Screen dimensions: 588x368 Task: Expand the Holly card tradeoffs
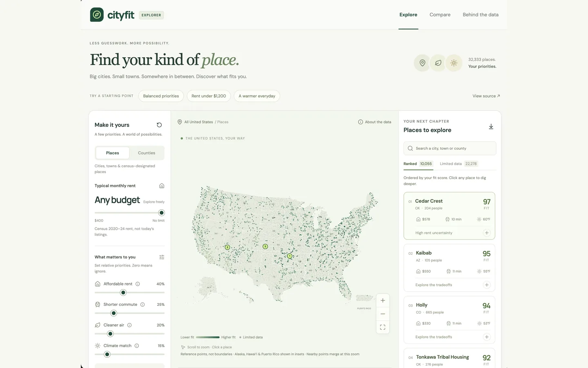[487, 337]
